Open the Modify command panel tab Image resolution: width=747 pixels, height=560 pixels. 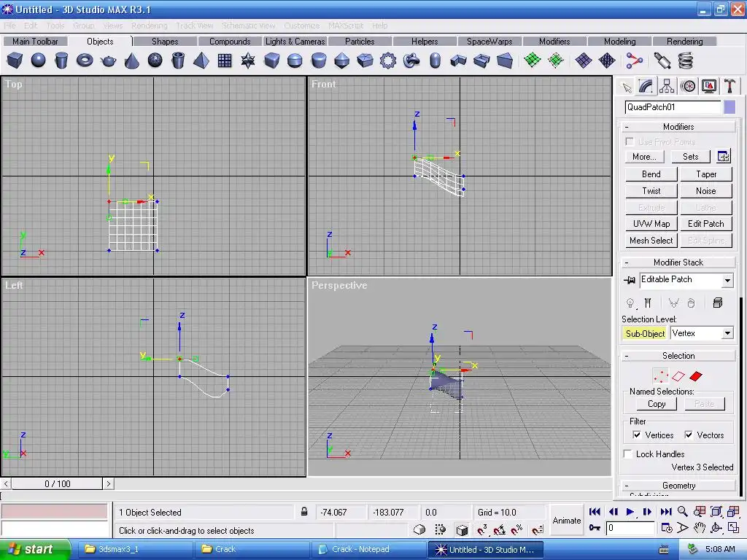[646, 87]
